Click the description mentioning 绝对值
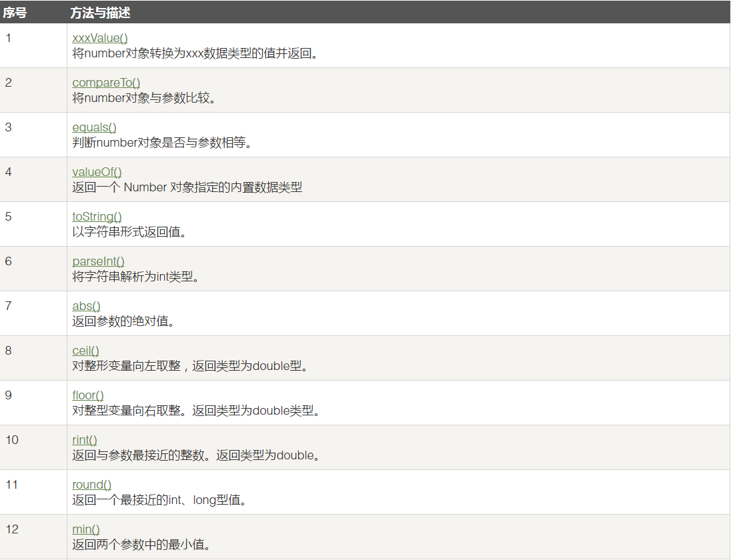Screen dimensions: 731x560 [123, 321]
